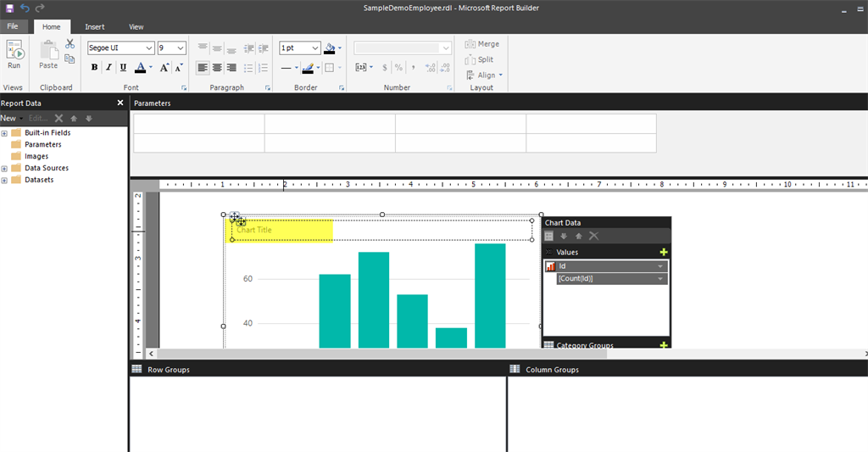Viewport: 868px width, 452px height.
Task: Switch to the Home ribbon tab
Action: tap(52, 26)
